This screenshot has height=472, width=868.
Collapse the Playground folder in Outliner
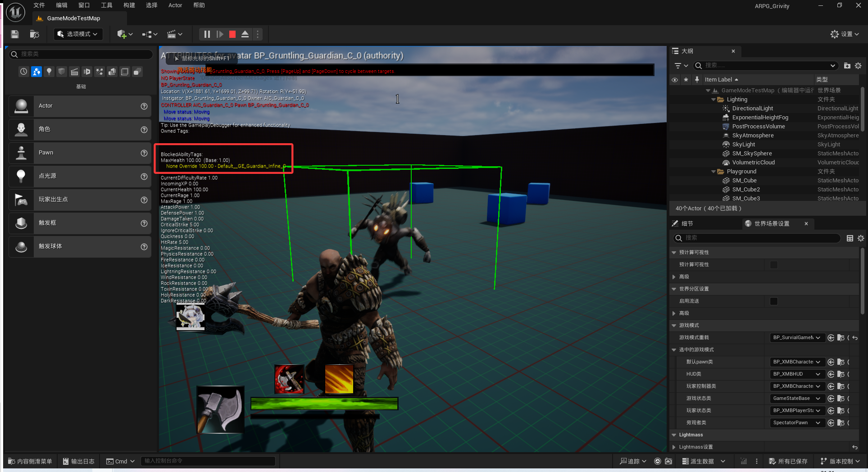tap(713, 172)
